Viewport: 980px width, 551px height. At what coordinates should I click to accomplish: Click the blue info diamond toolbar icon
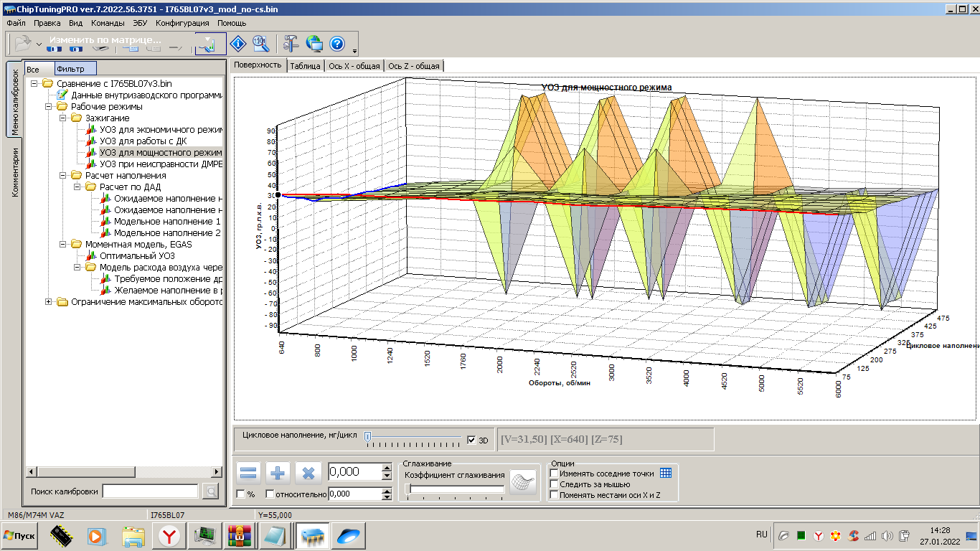click(238, 44)
